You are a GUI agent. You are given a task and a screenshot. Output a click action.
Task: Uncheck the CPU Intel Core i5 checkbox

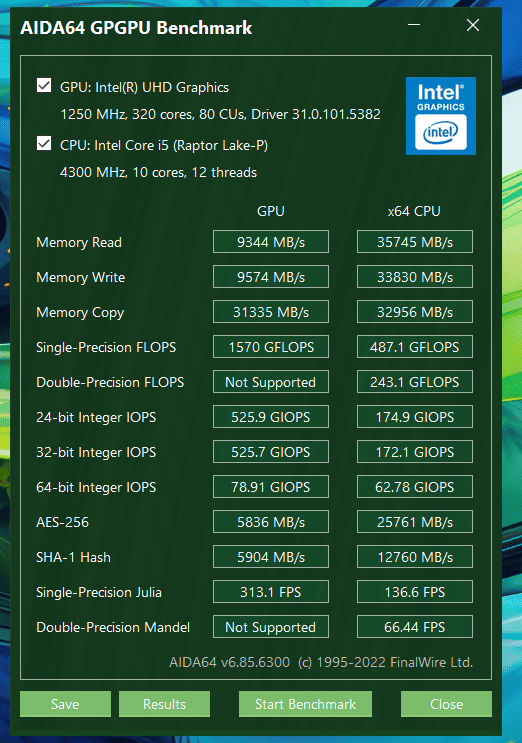click(x=44, y=143)
